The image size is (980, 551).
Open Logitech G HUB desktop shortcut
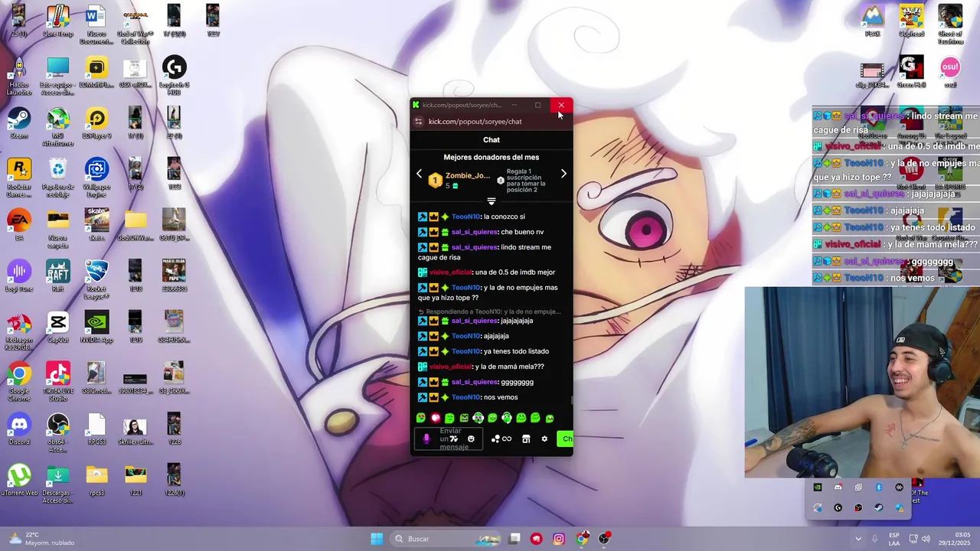pyautogui.click(x=174, y=75)
